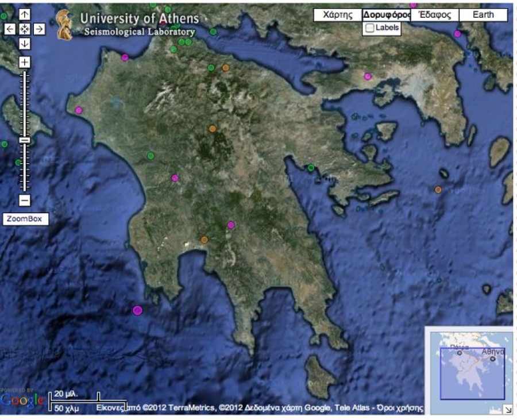Zoom out with the minus button
517x420 pixels.
(25, 201)
